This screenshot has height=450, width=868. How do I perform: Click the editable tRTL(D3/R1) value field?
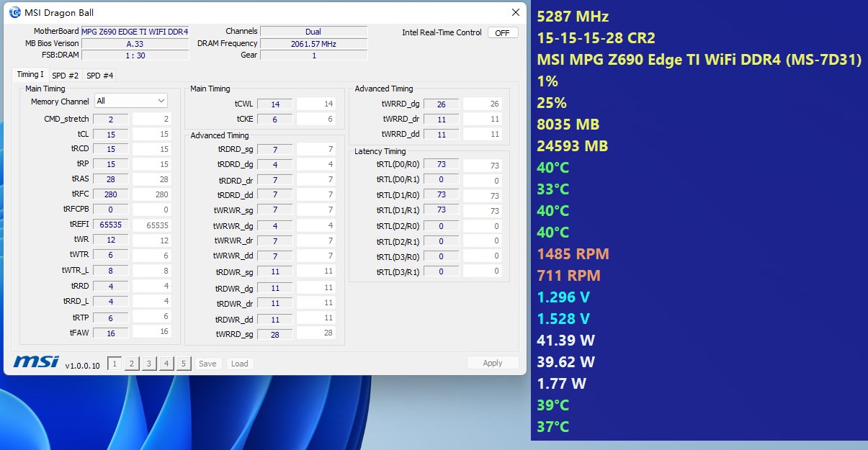[x=482, y=271]
